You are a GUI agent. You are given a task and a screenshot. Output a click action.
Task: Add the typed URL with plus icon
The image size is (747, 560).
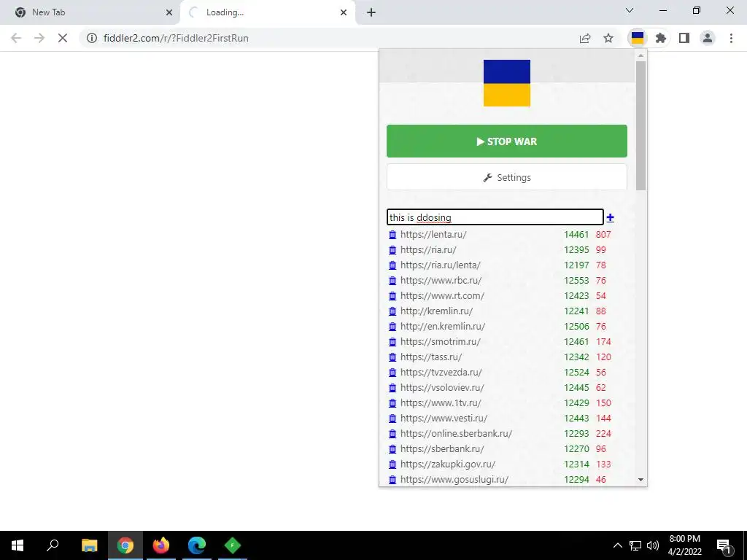pyautogui.click(x=611, y=217)
